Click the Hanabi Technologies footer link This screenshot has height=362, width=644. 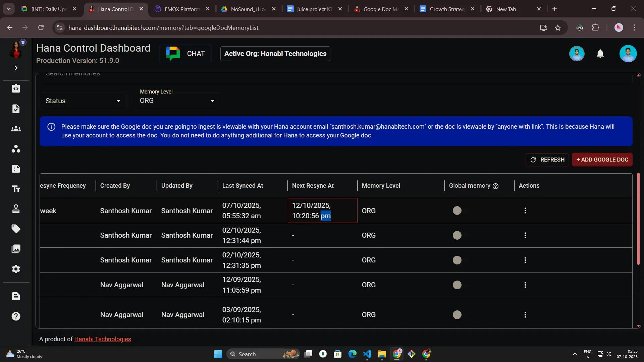pyautogui.click(x=102, y=339)
